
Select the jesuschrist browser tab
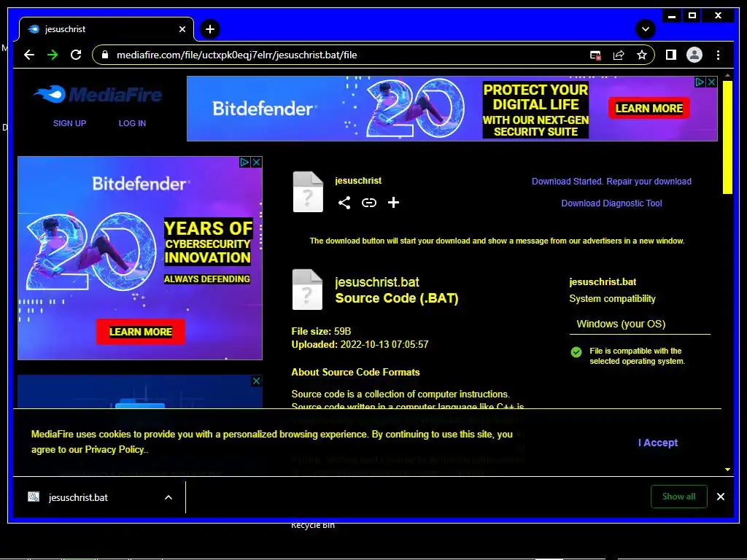(107, 29)
